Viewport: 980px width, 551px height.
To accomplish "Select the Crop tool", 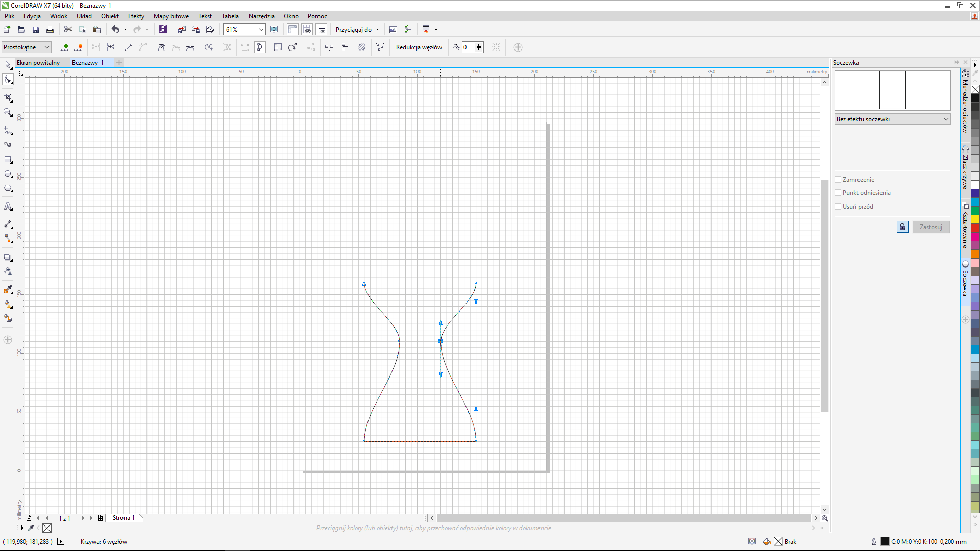I will (x=8, y=97).
